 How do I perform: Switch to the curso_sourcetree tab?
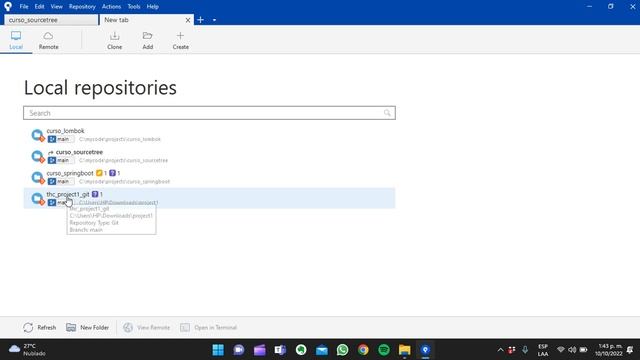tap(51, 20)
